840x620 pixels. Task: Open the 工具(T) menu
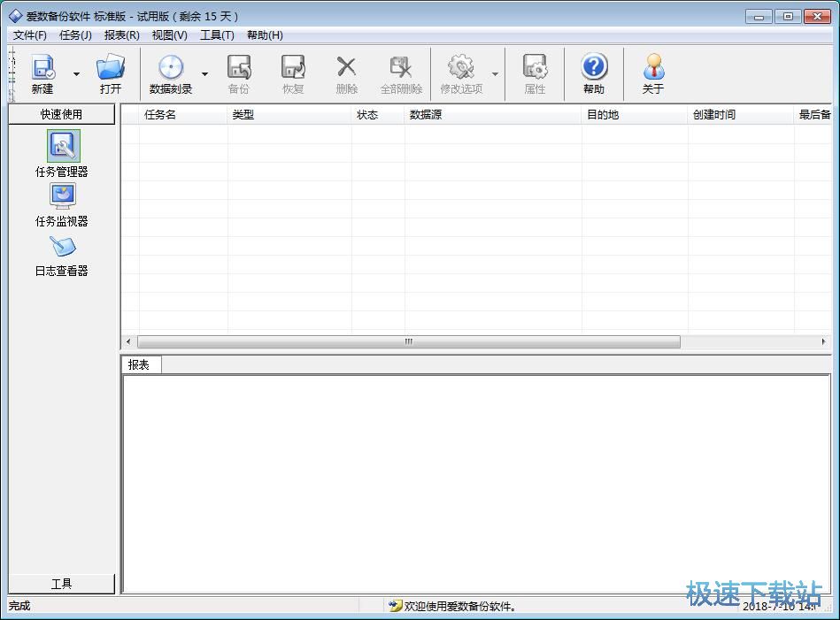(217, 35)
